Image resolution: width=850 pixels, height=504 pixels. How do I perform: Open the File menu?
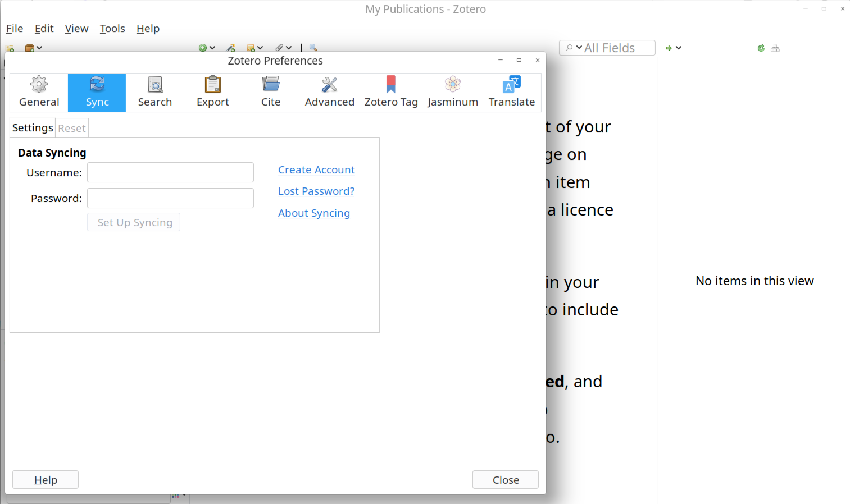15,29
